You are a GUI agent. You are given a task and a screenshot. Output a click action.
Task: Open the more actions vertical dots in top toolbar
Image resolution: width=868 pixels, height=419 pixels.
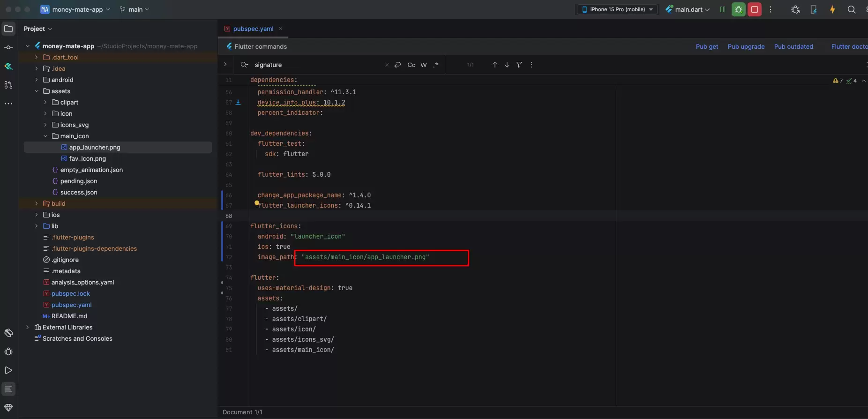point(771,9)
